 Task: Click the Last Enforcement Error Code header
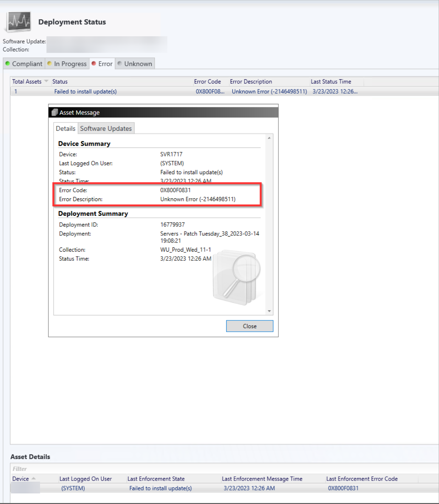pos(362,479)
